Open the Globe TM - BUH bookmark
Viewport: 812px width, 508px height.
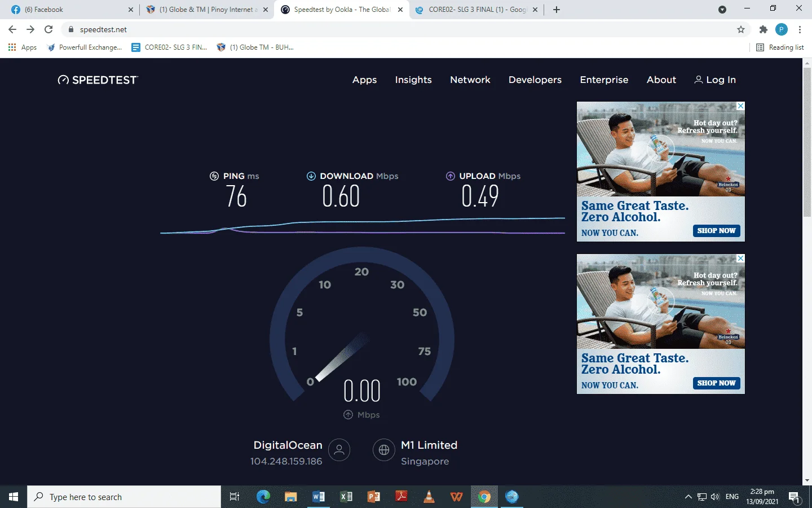pos(255,47)
